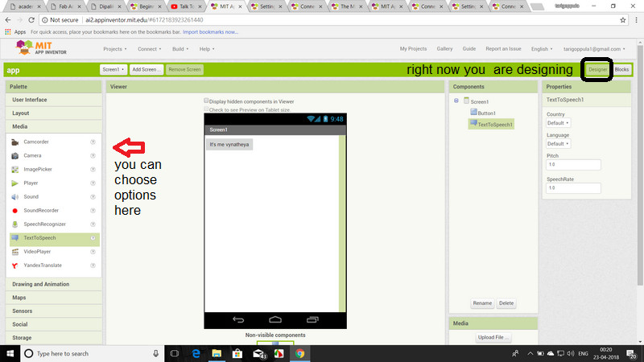Viewport: 644px width, 362px height.
Task: Open help for SpeechRecognizer component
Action: (x=93, y=224)
